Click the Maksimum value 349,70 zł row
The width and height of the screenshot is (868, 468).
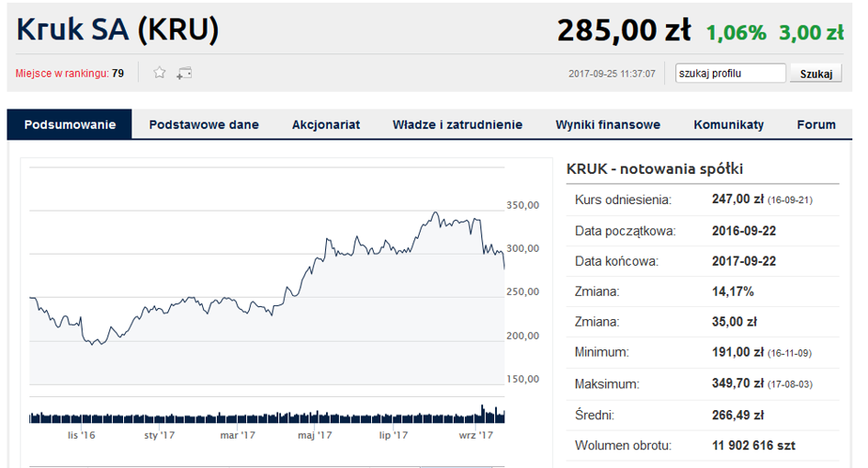click(x=703, y=383)
